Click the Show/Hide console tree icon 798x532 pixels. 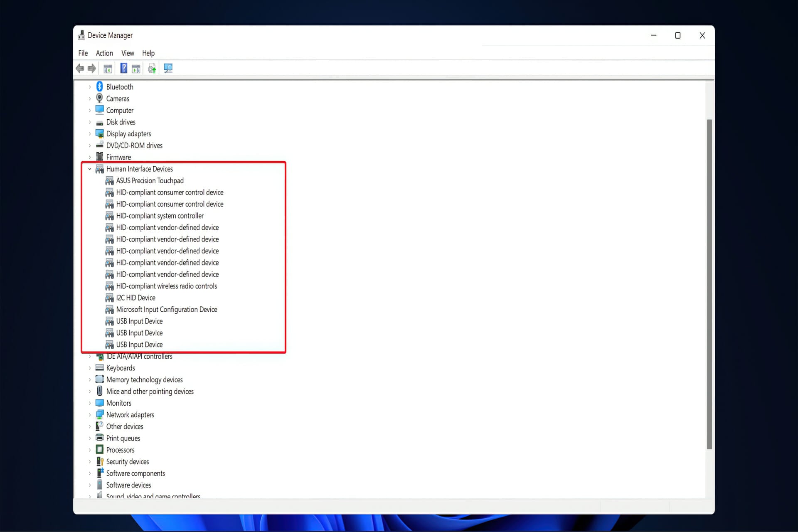point(107,68)
